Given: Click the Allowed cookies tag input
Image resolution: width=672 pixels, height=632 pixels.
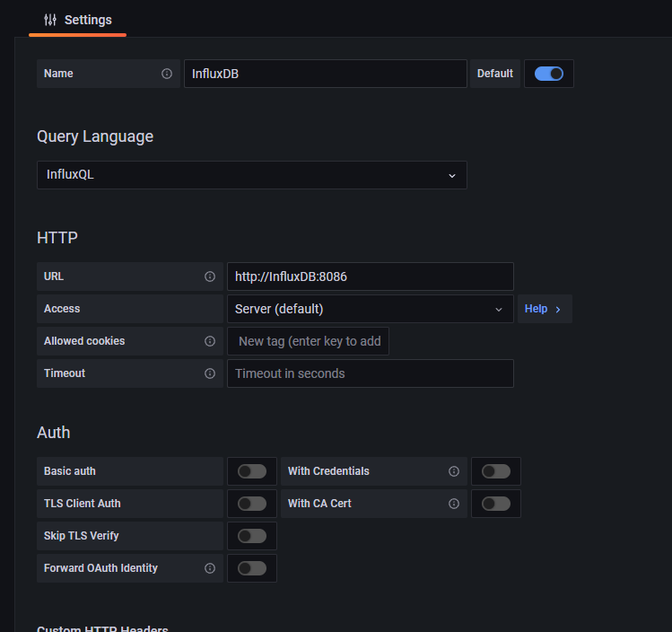Looking at the screenshot, I should tap(308, 341).
